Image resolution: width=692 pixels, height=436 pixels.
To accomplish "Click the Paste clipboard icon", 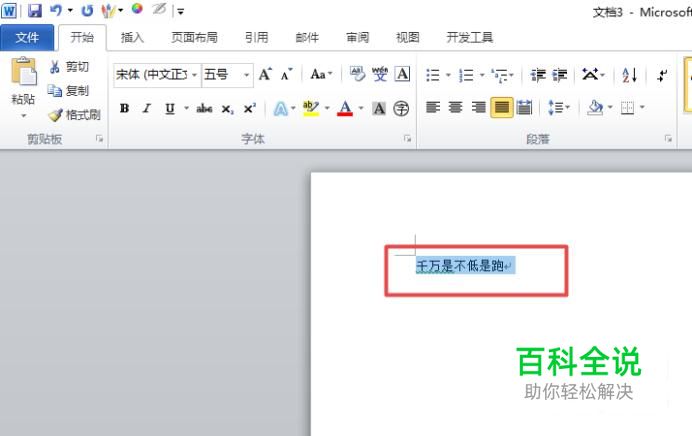I will pos(23,71).
